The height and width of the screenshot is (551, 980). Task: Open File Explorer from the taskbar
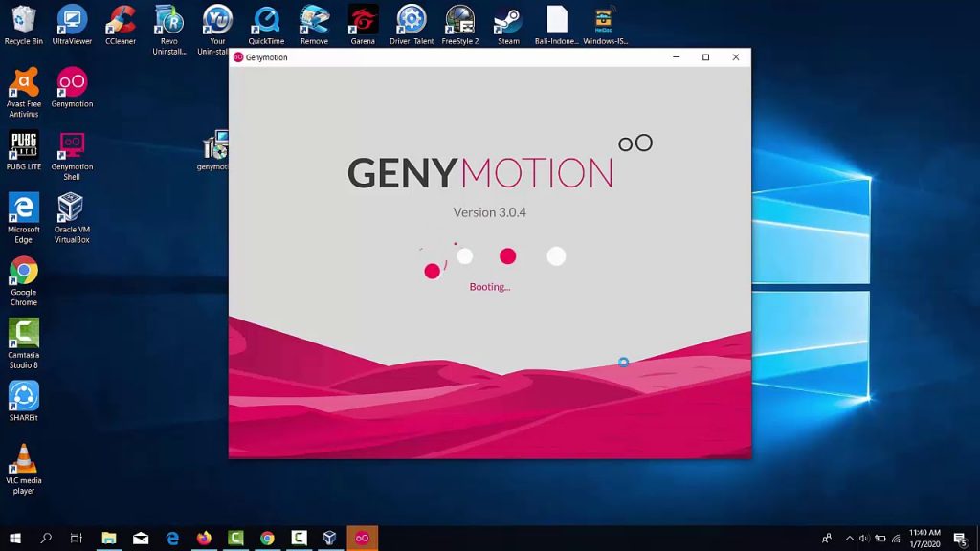(x=109, y=539)
